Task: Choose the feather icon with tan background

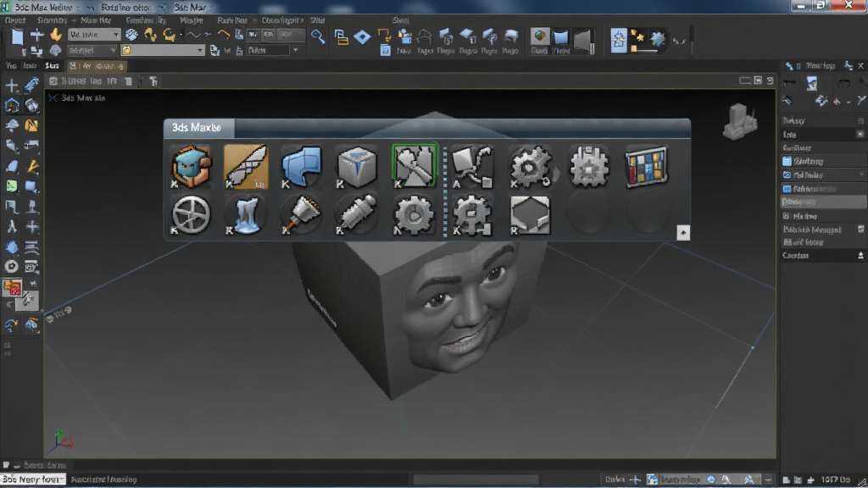Action: point(246,167)
